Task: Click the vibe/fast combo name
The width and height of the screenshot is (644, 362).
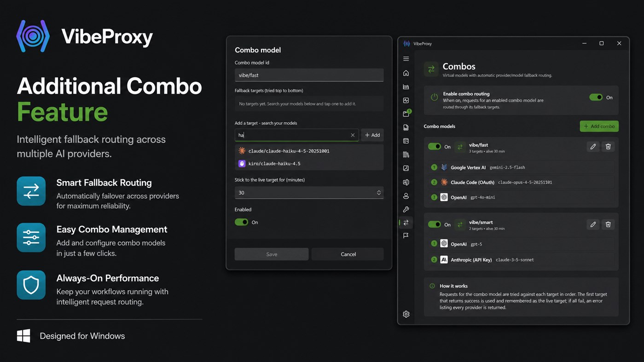Action: (478, 145)
